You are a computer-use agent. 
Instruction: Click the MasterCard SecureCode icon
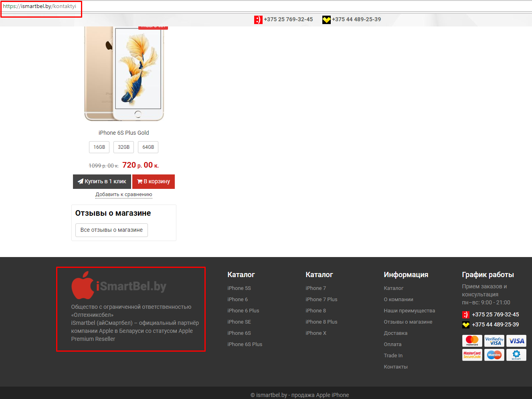472,355
